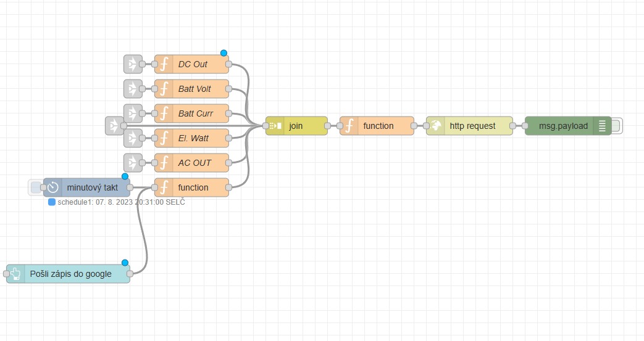Click the function icon on Batt Curr node
The width and height of the screenshot is (644, 341).
(x=164, y=113)
